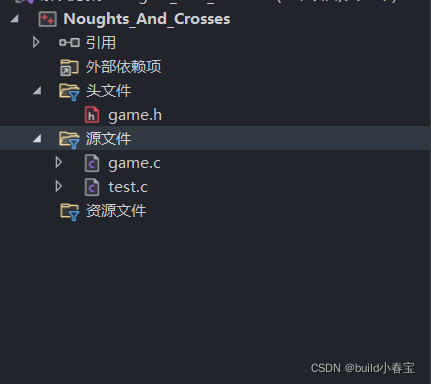Image resolution: width=431 pixels, height=384 pixels.
Task: Click the 头文件 filter folder icon
Action: 69,92
